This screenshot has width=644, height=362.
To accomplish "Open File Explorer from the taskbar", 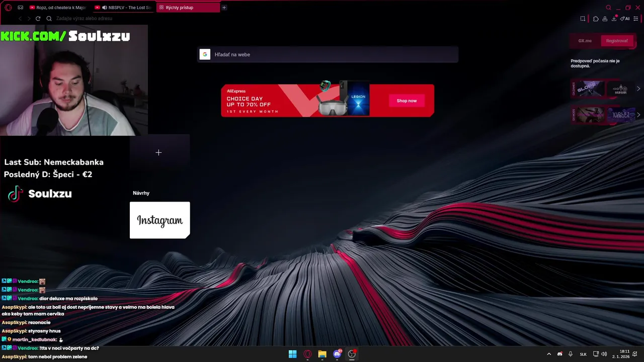I will [x=322, y=354].
